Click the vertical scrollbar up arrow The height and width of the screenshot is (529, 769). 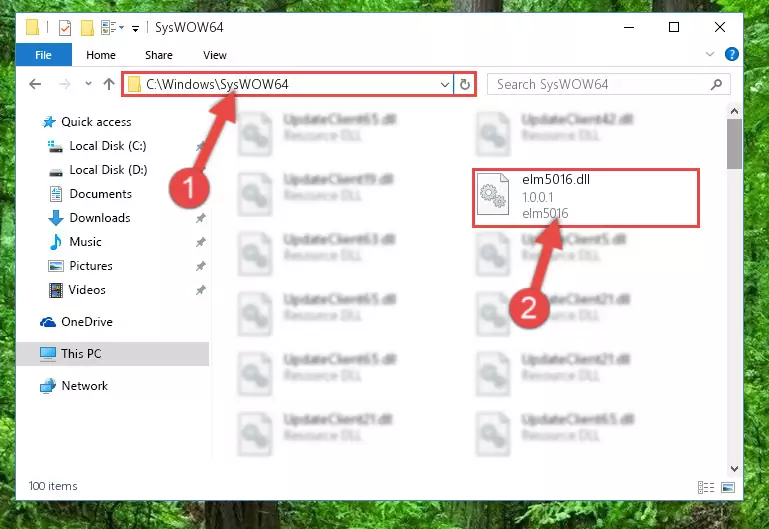coord(734,111)
